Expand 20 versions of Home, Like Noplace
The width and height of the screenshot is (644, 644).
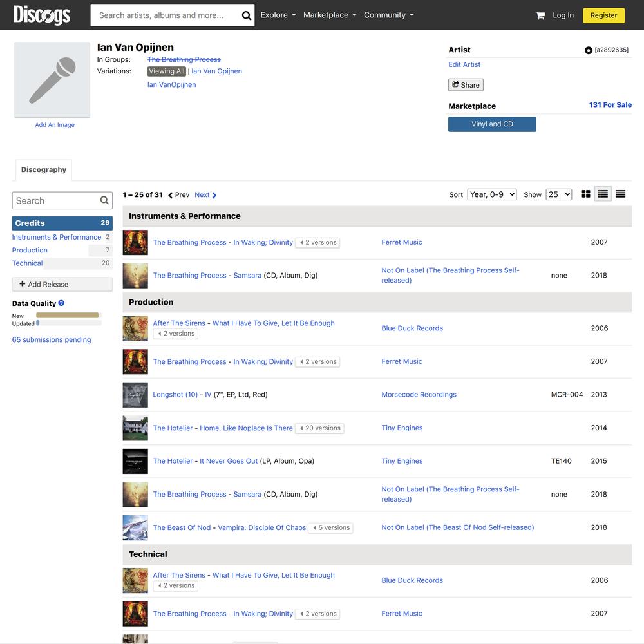pyautogui.click(x=319, y=428)
